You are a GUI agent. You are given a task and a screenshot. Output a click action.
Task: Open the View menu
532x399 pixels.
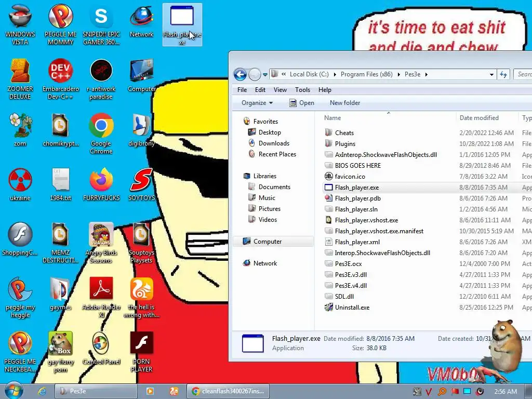pos(280,90)
